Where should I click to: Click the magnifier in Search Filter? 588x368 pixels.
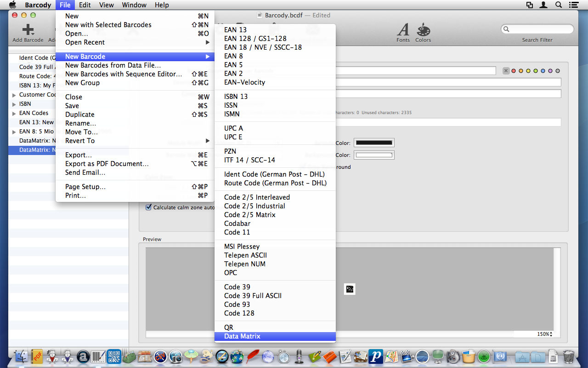507,29
